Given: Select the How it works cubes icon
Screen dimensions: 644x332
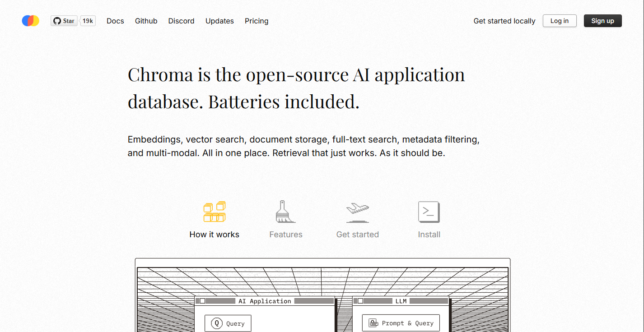Looking at the screenshot, I should pyautogui.click(x=215, y=212).
